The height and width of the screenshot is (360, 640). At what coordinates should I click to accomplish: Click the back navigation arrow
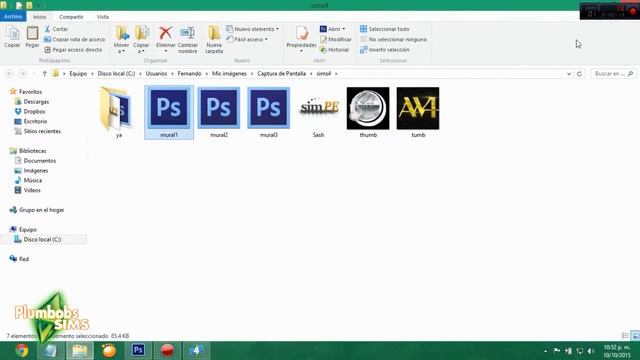(9, 73)
